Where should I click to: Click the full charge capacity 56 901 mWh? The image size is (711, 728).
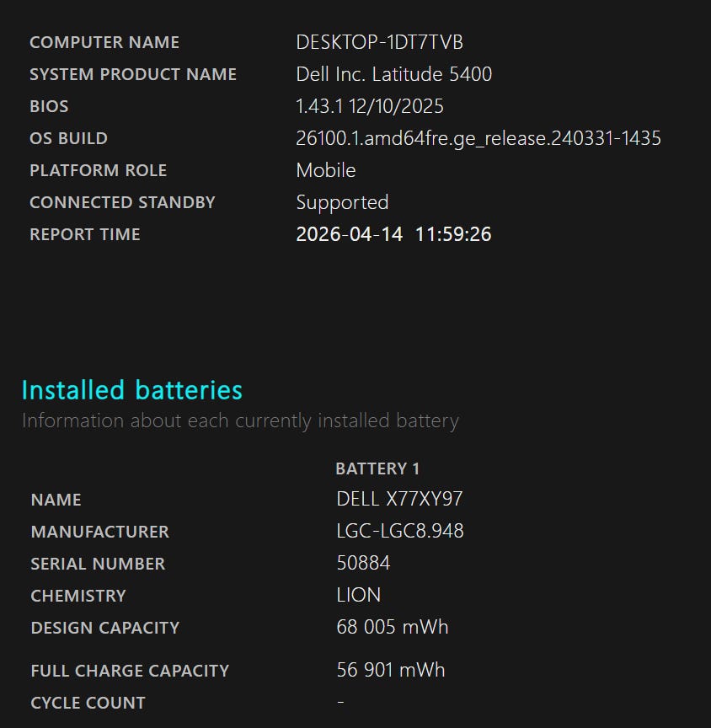coord(390,670)
